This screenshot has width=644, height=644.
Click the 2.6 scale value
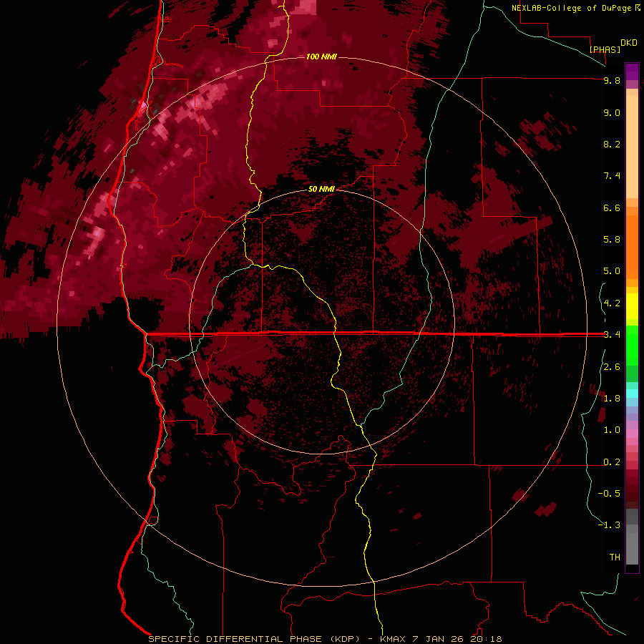612,367
